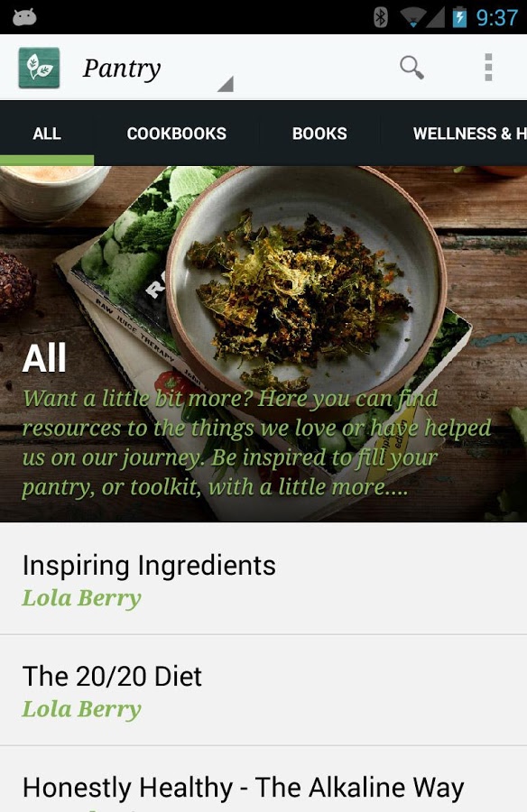
Task: Open the search magnifier icon
Action: pyautogui.click(x=412, y=68)
